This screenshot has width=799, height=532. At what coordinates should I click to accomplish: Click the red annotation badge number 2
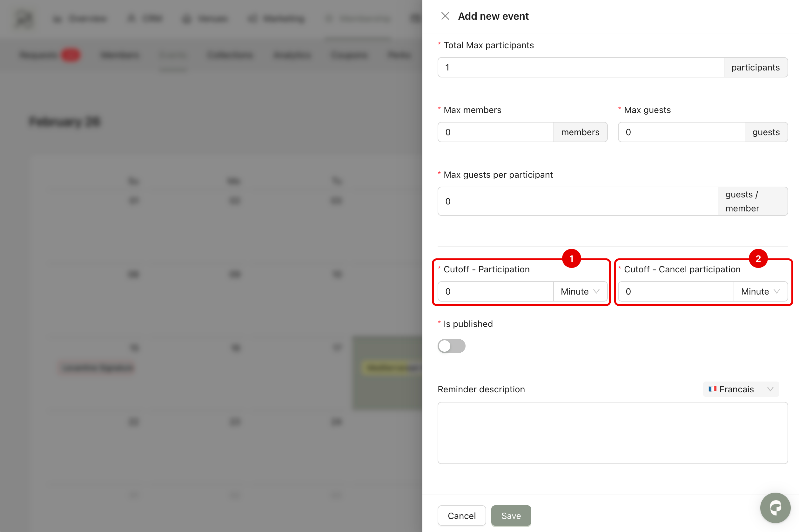758,259
